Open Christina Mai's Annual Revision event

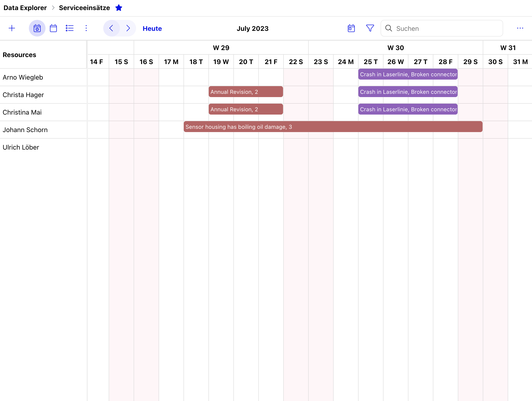pos(246,109)
